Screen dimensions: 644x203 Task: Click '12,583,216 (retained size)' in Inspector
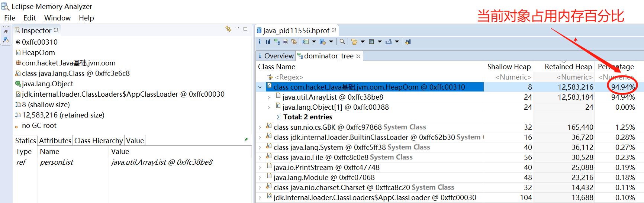pyautogui.click(x=63, y=115)
